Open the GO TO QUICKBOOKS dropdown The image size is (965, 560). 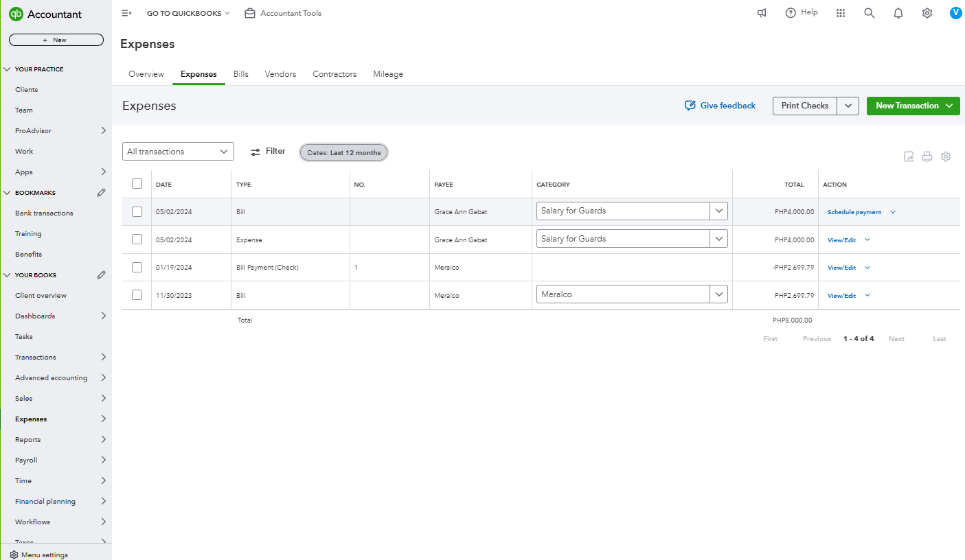point(189,13)
